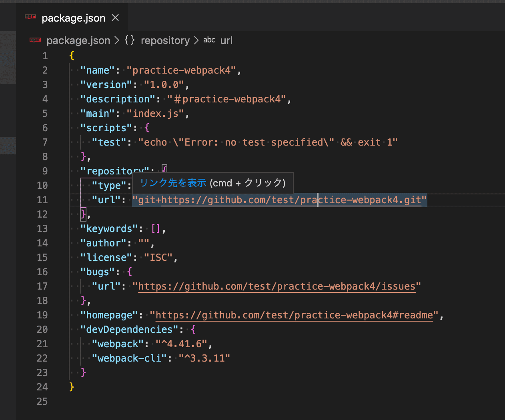Click npm icon in package.json tab

pyautogui.click(x=30, y=17)
